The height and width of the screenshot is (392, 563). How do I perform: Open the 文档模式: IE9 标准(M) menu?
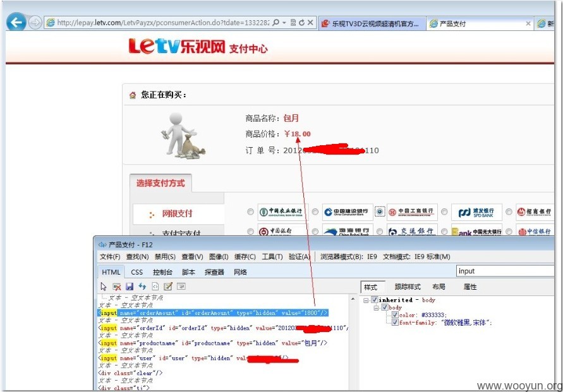click(x=416, y=257)
